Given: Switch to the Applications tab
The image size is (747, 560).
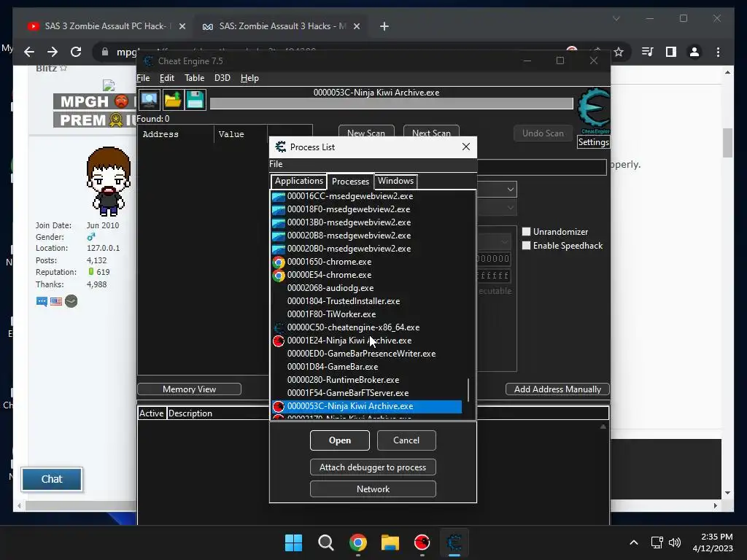Looking at the screenshot, I should click(298, 181).
